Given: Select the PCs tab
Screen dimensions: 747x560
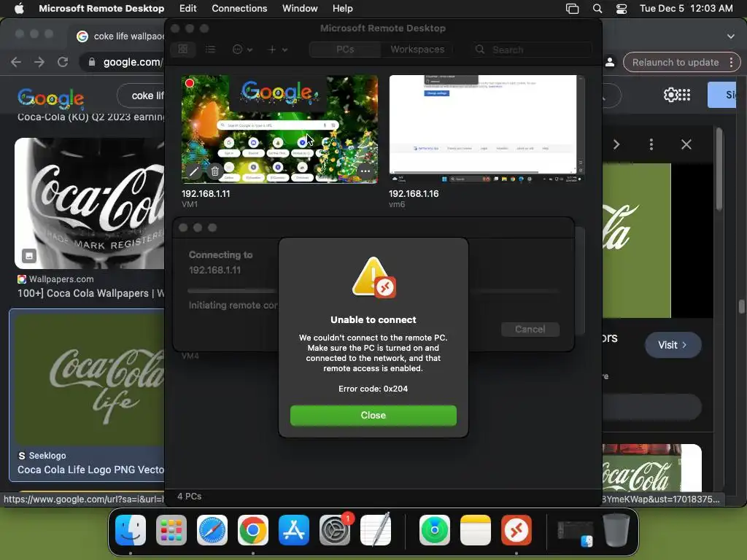Looking at the screenshot, I should click(345, 50).
